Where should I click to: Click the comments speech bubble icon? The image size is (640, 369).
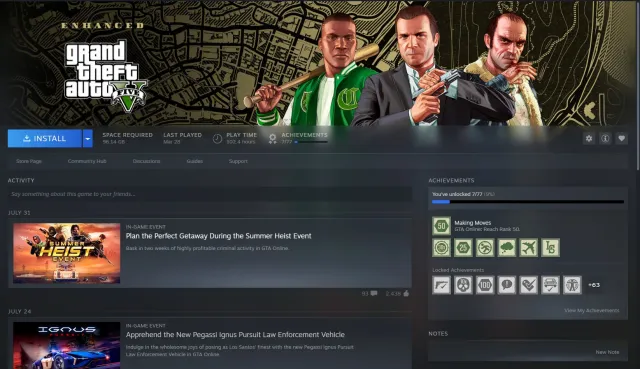(x=374, y=293)
